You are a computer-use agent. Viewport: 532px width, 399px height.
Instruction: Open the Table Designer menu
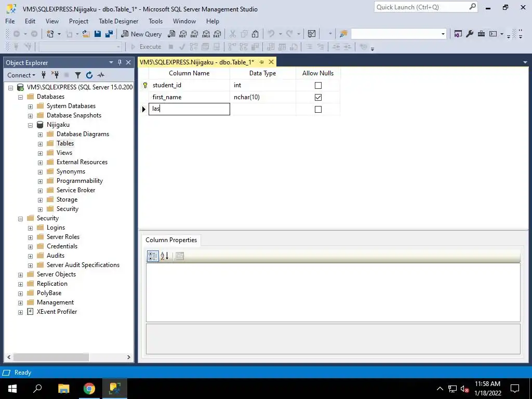click(x=118, y=21)
